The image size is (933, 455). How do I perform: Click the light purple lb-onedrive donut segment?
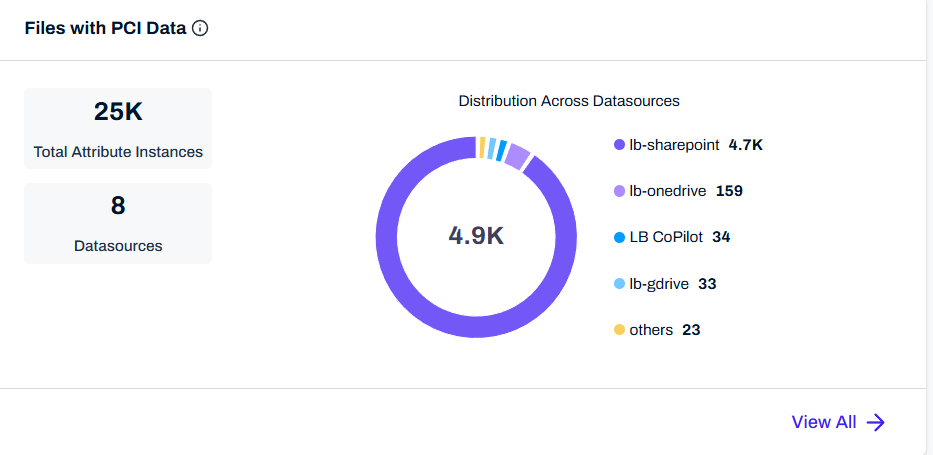(517, 155)
